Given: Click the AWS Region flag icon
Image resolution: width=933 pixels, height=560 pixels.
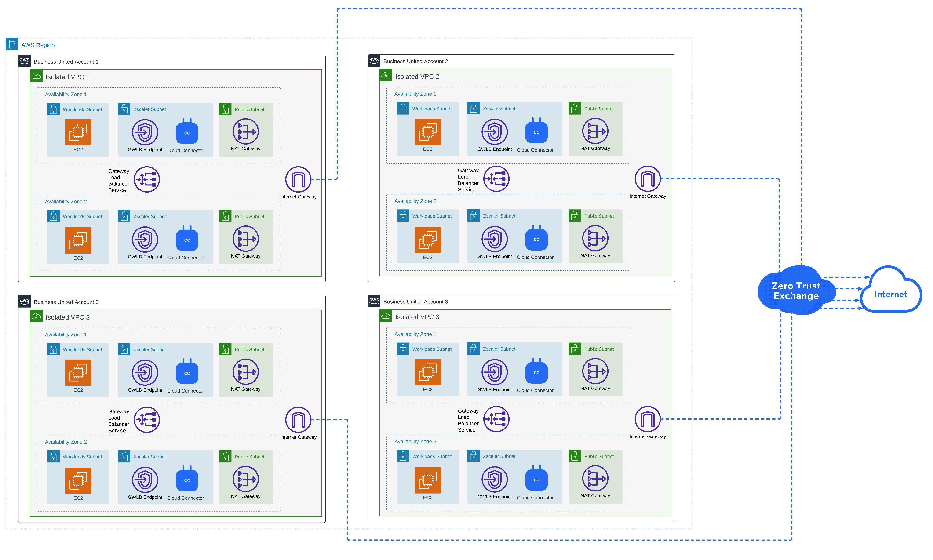Looking at the screenshot, I should 12,44.
